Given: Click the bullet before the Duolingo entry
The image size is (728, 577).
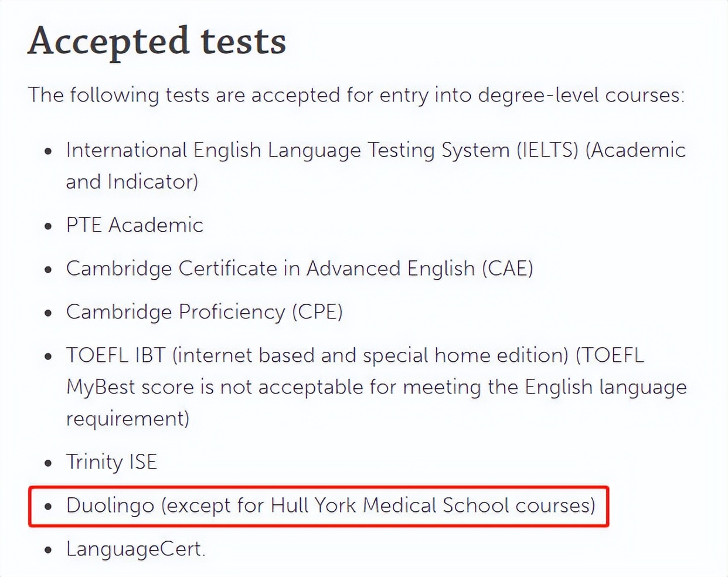Looking at the screenshot, I should click(x=48, y=507).
